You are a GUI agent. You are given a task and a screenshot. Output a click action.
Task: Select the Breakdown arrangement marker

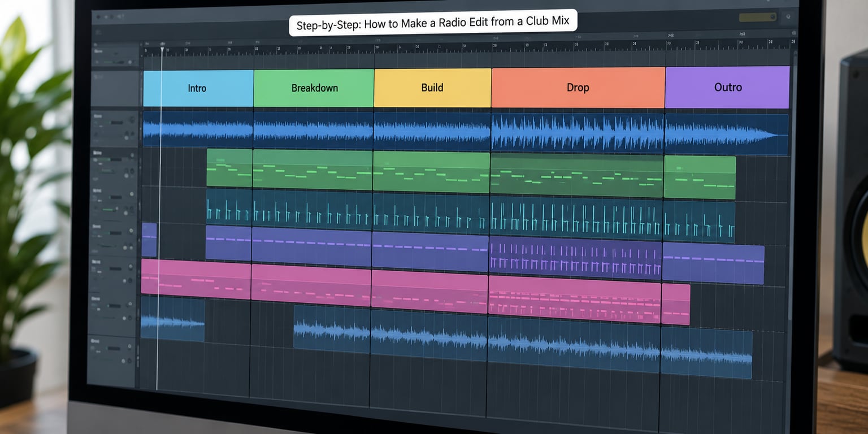(x=314, y=88)
